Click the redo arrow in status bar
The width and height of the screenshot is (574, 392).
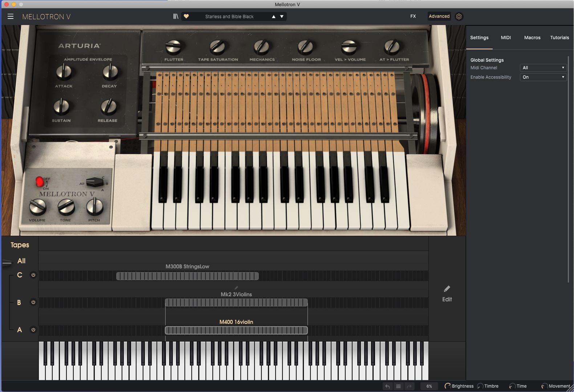click(409, 386)
